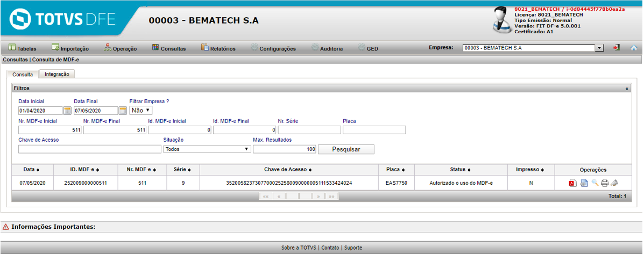Focus the Nr. MDF-e Inicial field
This screenshot has height=254, width=644.
pyautogui.click(x=50, y=130)
